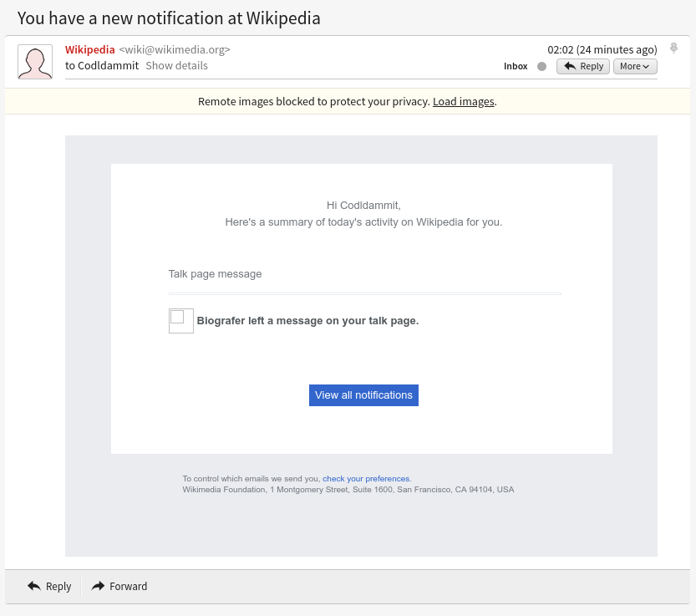Click the email subject title
The height and width of the screenshot is (616, 696).
coord(169,18)
